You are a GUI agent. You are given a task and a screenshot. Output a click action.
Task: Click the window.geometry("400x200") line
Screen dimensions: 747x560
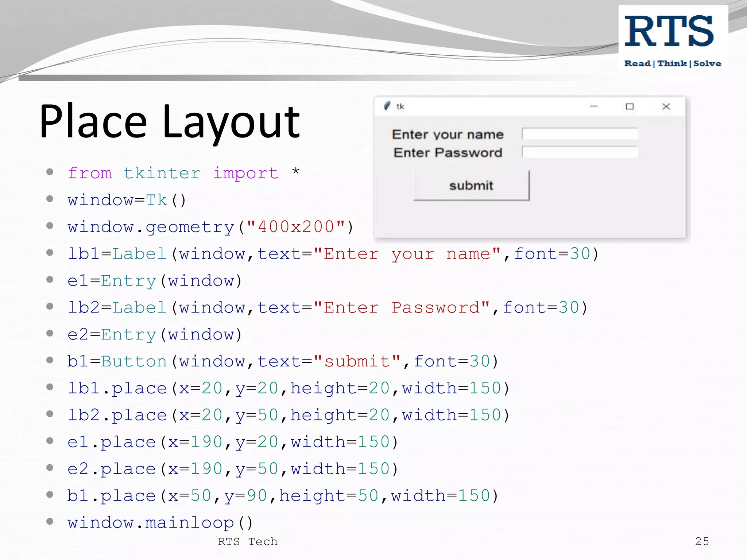point(210,227)
